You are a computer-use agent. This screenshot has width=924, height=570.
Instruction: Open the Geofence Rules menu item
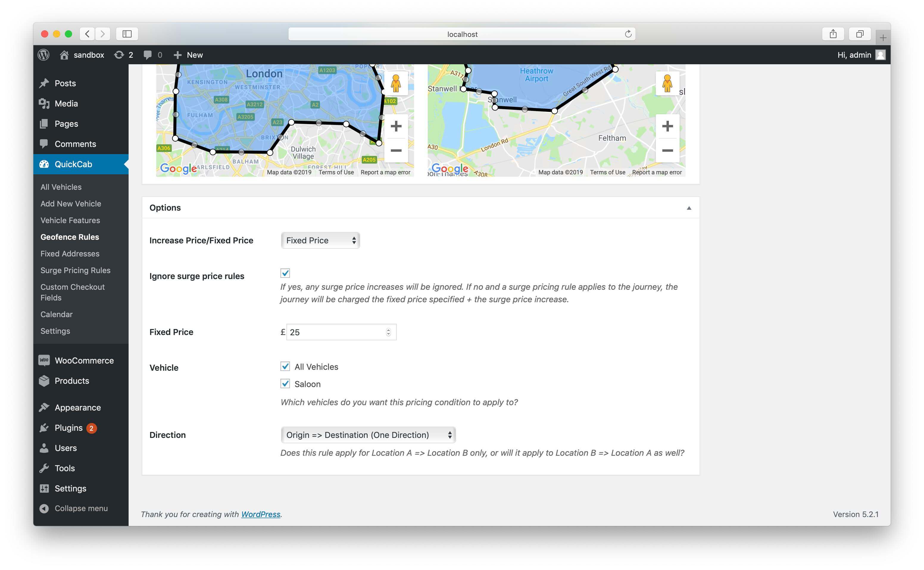click(70, 237)
